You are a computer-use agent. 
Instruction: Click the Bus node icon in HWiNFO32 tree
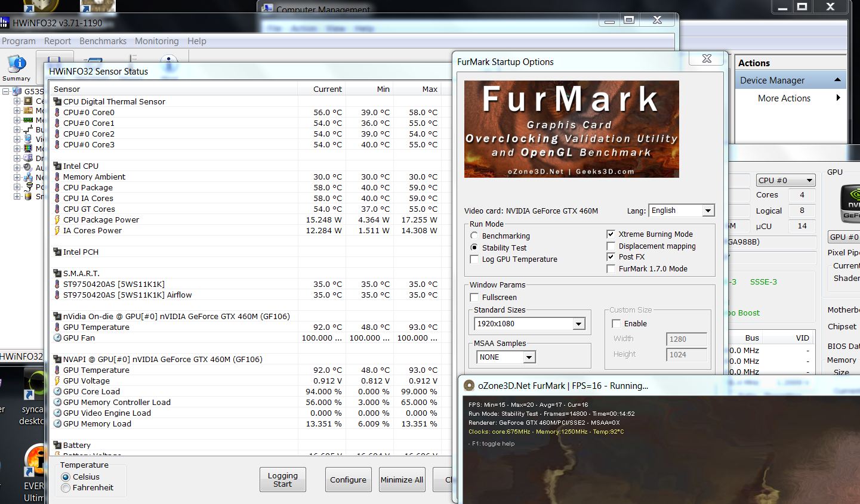click(27, 129)
